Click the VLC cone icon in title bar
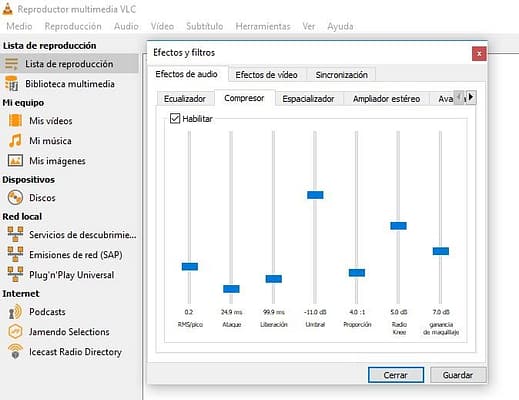 (7, 8)
